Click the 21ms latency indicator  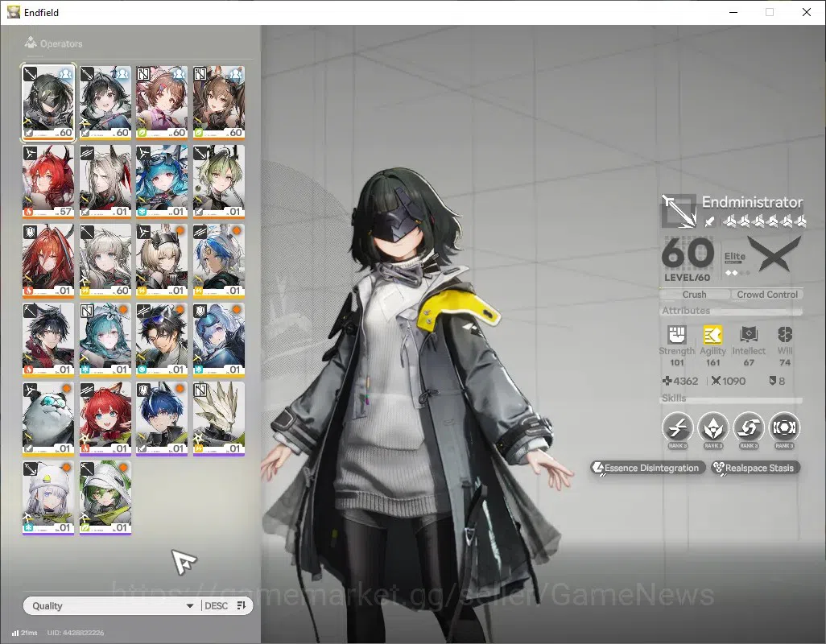[x=25, y=633]
